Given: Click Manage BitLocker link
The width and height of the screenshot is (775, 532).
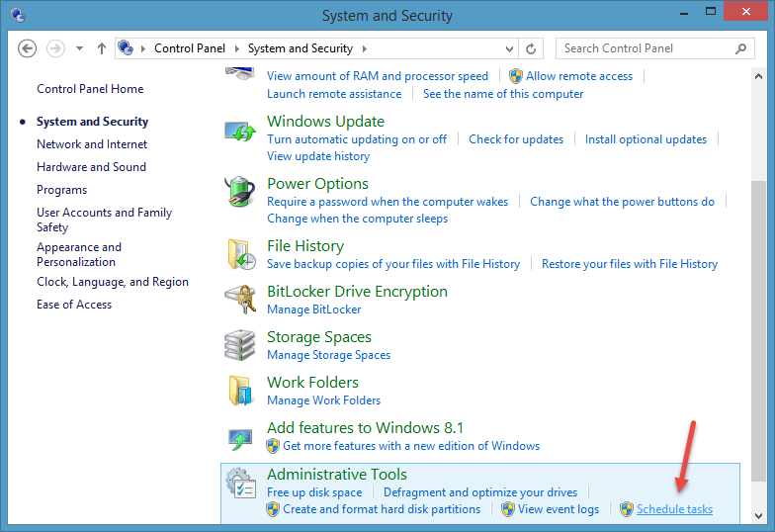Looking at the screenshot, I should (x=313, y=310).
